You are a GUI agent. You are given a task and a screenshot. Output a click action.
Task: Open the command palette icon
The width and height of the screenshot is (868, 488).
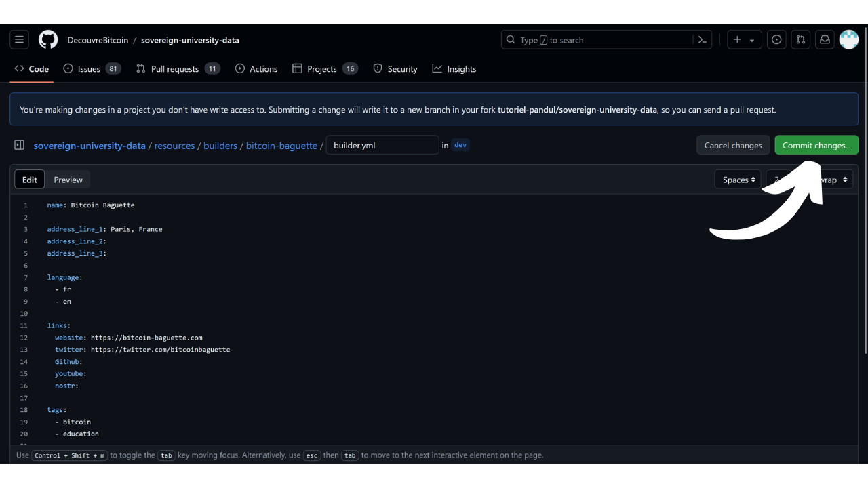click(x=703, y=40)
